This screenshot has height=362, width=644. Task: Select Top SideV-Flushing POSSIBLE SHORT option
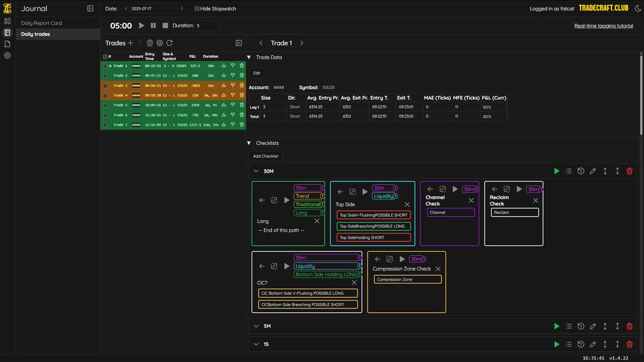click(374, 215)
